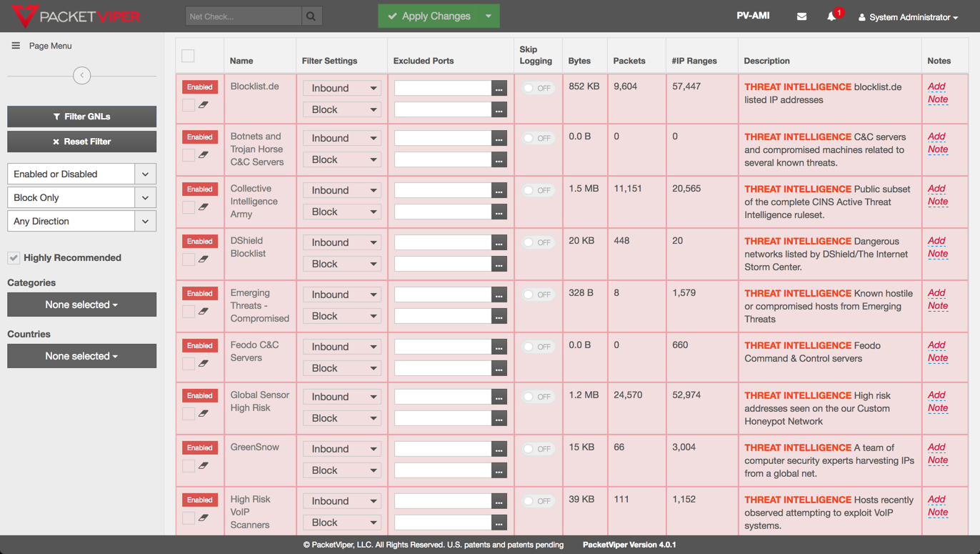The width and height of the screenshot is (980, 554).
Task: Toggle Skip Logging for Feodo C&C Servers
Action: click(x=538, y=347)
